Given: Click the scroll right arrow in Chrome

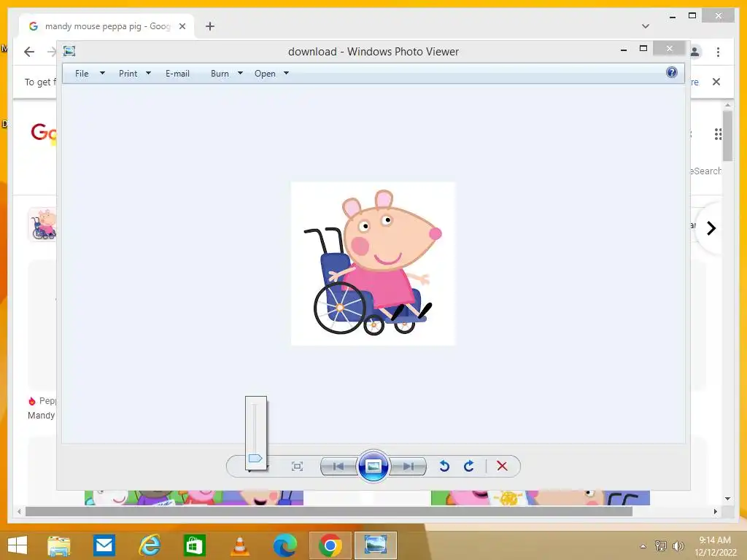Looking at the screenshot, I should [715, 511].
